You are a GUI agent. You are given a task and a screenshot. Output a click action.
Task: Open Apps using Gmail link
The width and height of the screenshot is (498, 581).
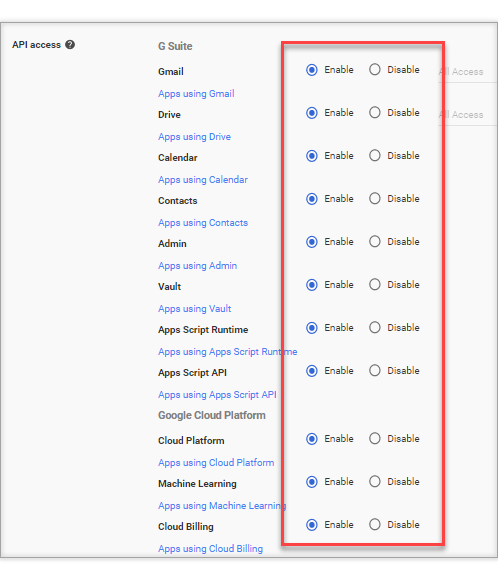click(x=196, y=94)
